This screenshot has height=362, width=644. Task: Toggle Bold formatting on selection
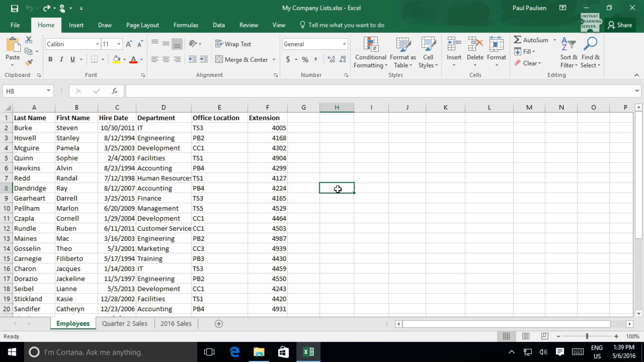pos(50,59)
